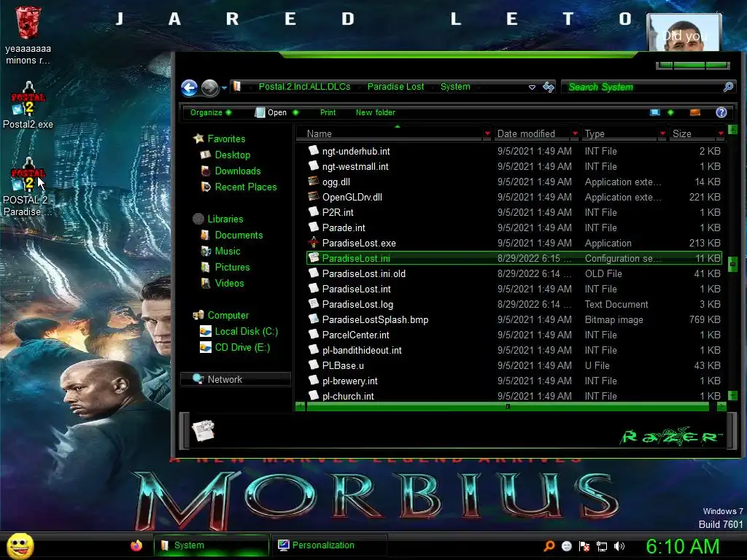Select the ogg.dll file icon
This screenshot has width=747, height=560.
click(x=314, y=182)
